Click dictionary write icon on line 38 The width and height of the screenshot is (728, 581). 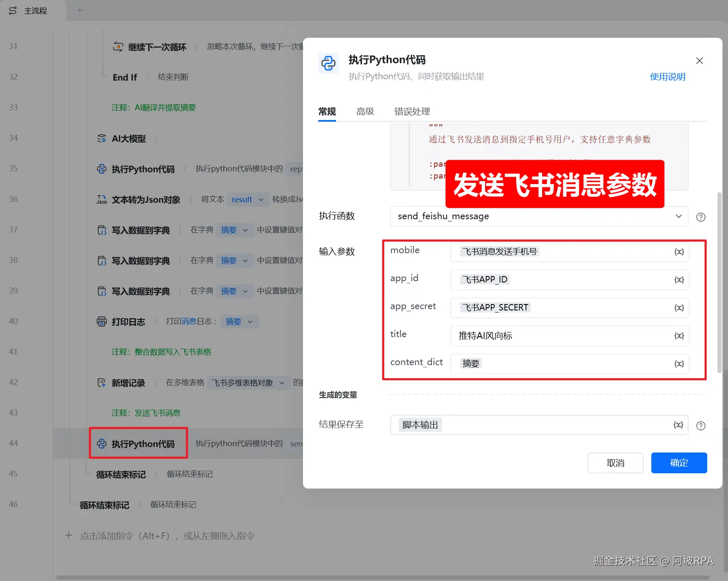pos(102,261)
